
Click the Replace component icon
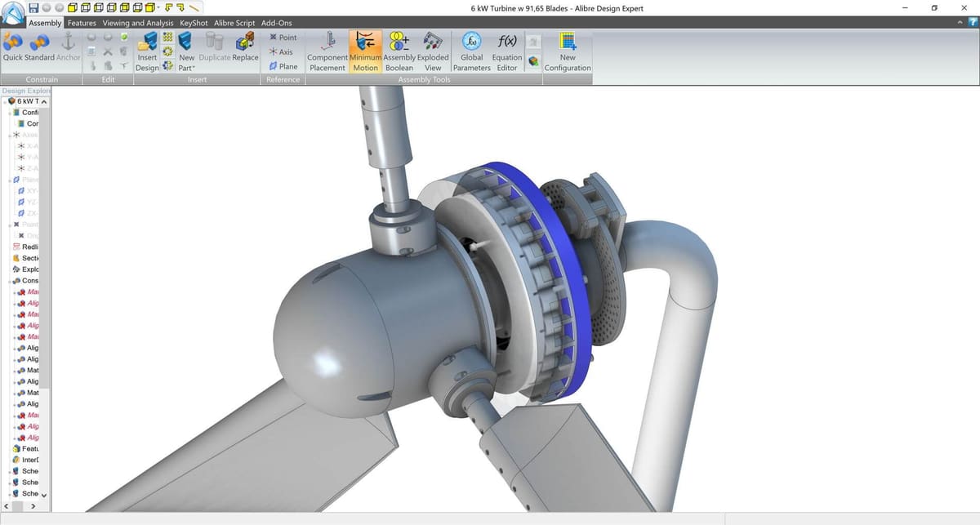tap(245, 47)
